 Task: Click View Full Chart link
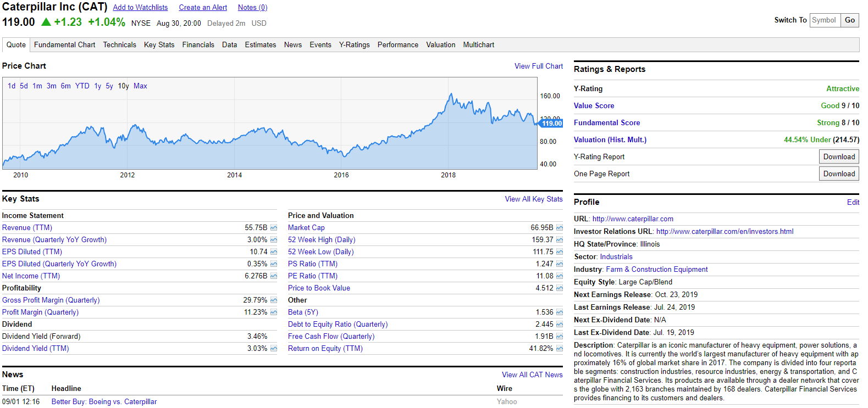click(x=539, y=66)
